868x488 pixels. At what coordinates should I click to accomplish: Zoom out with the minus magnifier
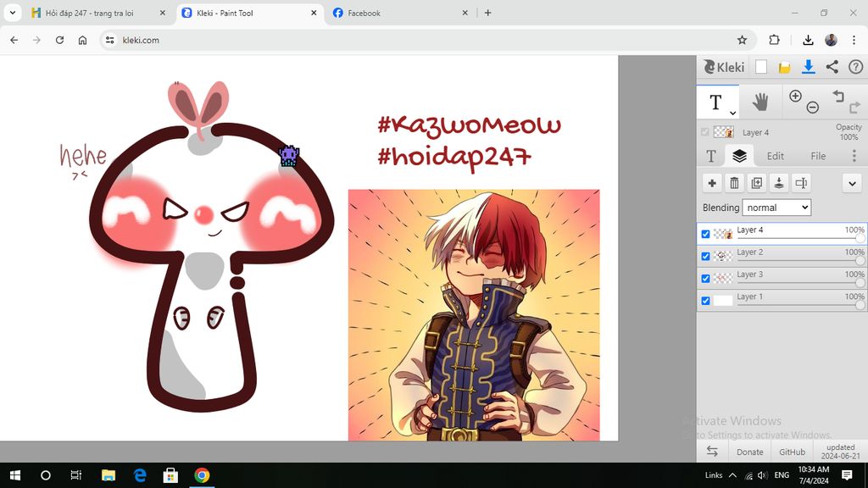coord(812,108)
